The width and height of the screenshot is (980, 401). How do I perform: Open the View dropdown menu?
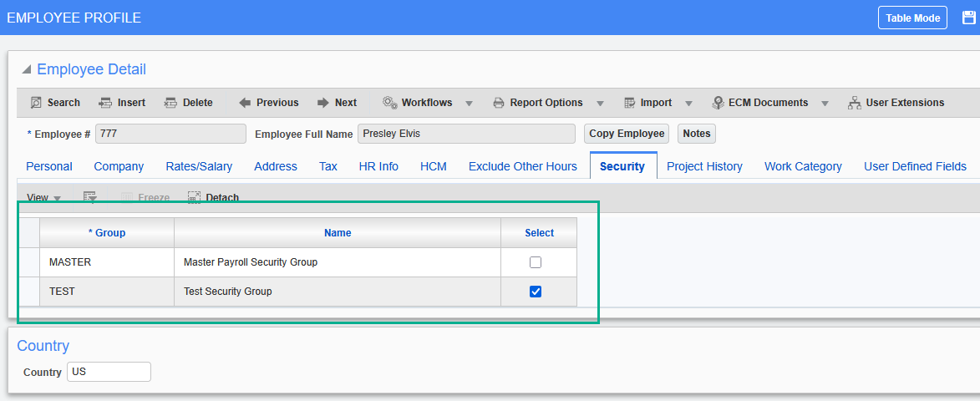pyautogui.click(x=43, y=197)
